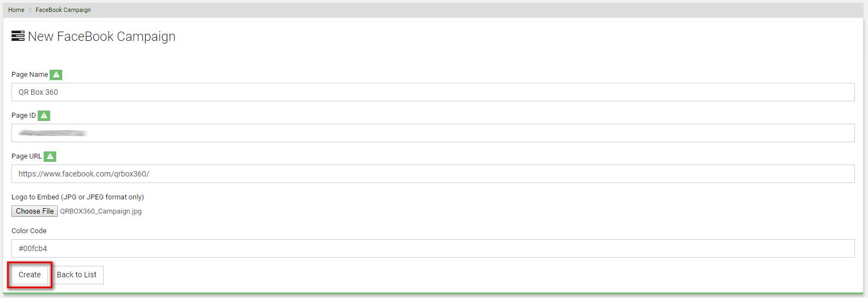The image size is (868, 298).
Task: Click the Logo to Embed label
Action: click(x=77, y=197)
